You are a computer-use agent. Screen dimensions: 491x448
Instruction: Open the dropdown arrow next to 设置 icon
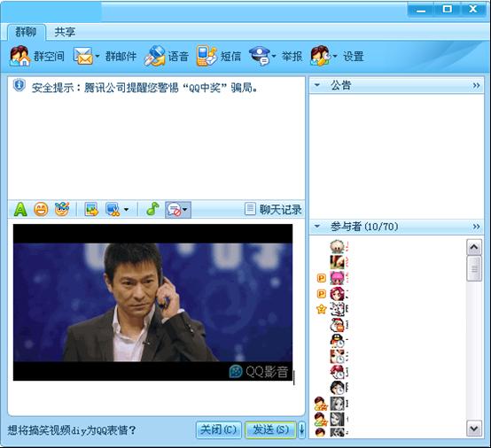(x=335, y=57)
